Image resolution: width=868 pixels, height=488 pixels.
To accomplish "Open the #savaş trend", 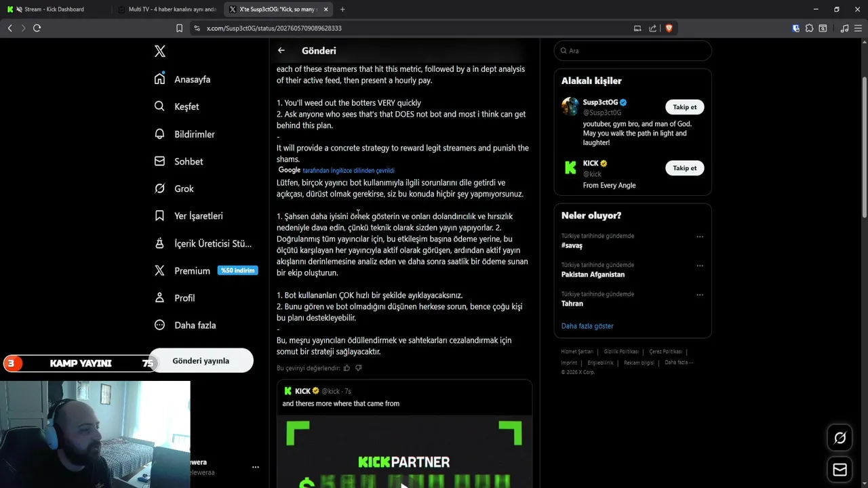I will click(x=572, y=245).
